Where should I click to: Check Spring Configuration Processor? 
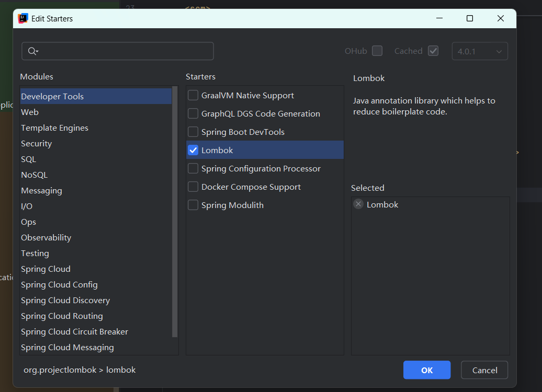193,168
